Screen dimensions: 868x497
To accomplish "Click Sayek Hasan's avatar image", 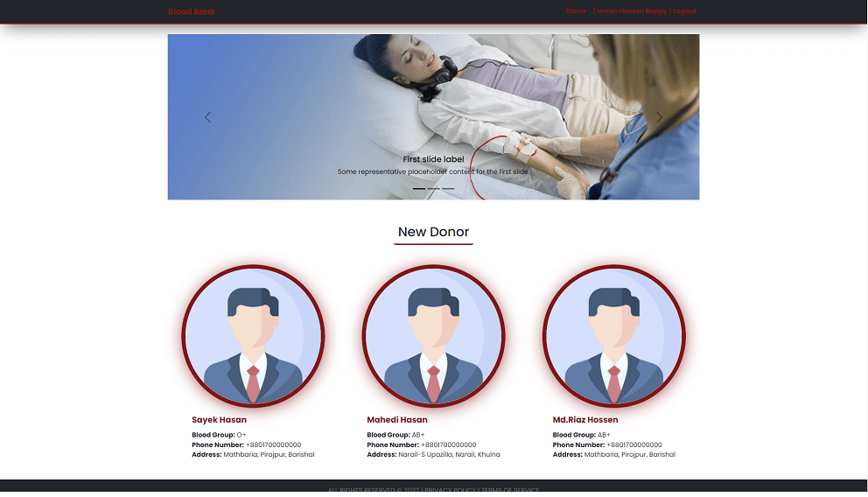I will click(x=253, y=337).
